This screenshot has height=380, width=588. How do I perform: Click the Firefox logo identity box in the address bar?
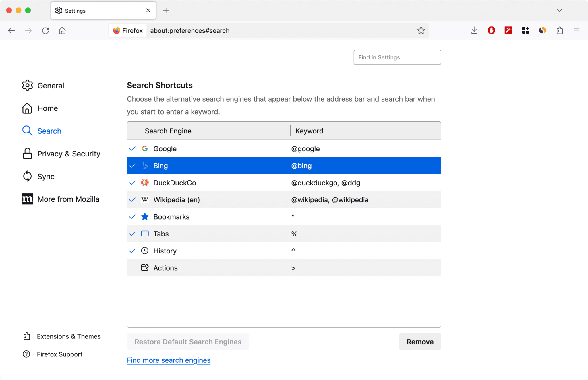(x=128, y=30)
